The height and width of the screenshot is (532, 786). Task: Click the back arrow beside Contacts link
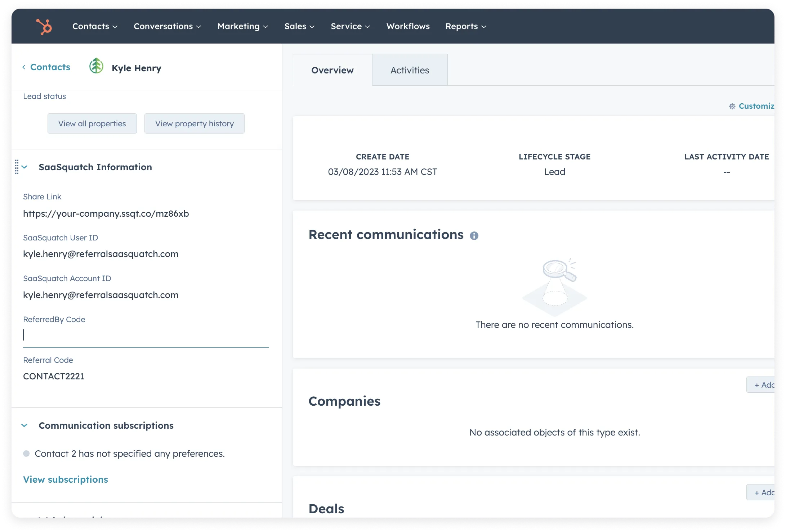pos(24,67)
